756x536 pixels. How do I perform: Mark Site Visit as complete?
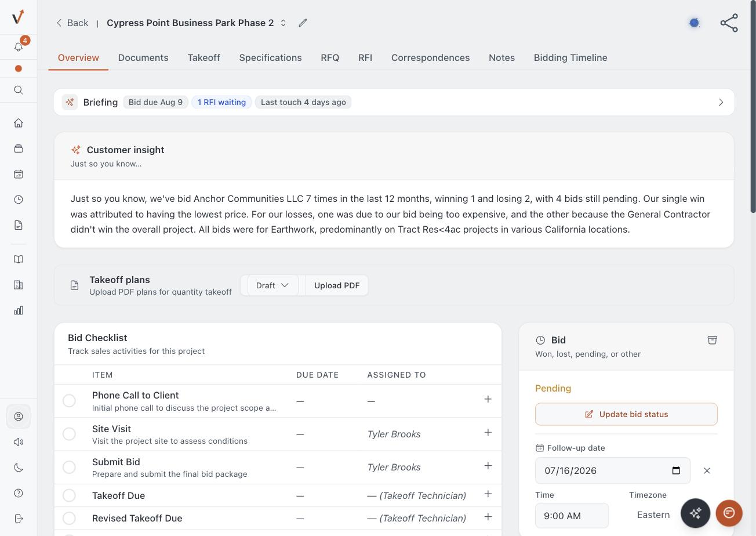point(69,434)
